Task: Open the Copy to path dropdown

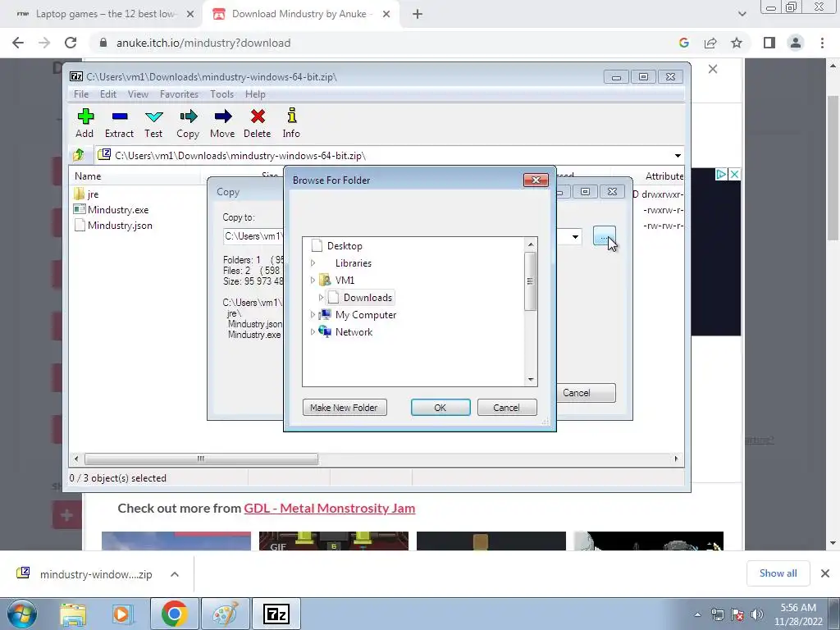Action: click(x=575, y=236)
